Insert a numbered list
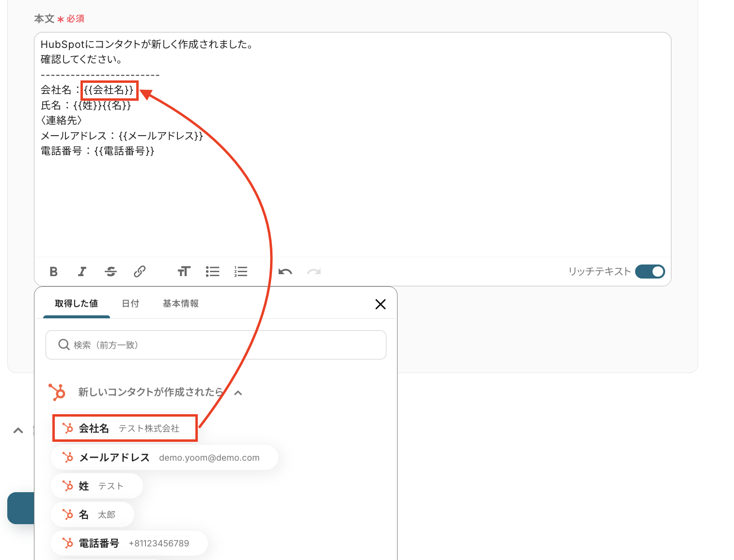 click(x=241, y=272)
